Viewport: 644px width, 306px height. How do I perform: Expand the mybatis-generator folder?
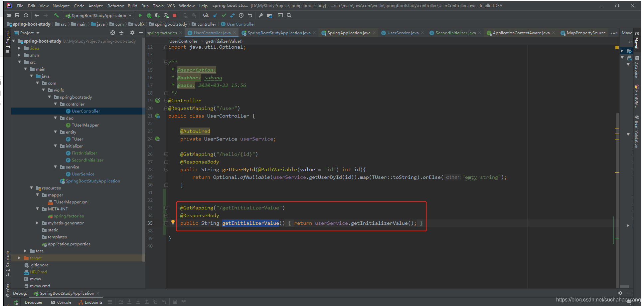[x=37, y=223]
